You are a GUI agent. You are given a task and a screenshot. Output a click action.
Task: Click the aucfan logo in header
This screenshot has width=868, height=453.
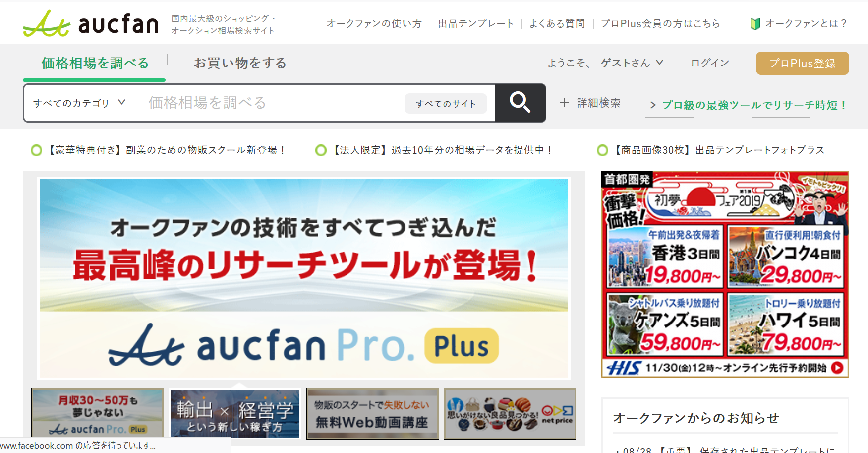click(91, 24)
